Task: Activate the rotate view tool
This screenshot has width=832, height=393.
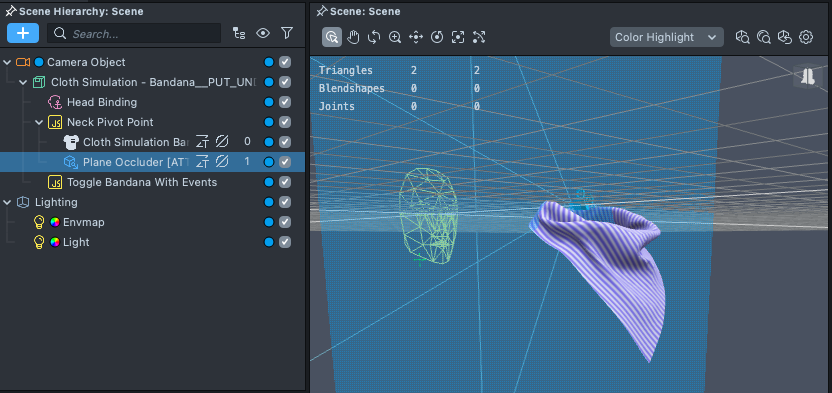Action: [x=374, y=37]
